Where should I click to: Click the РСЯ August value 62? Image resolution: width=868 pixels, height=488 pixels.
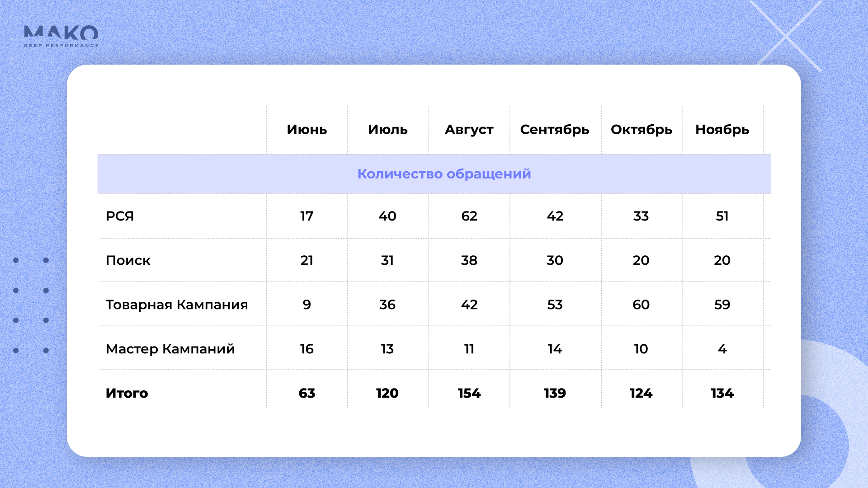[469, 216]
